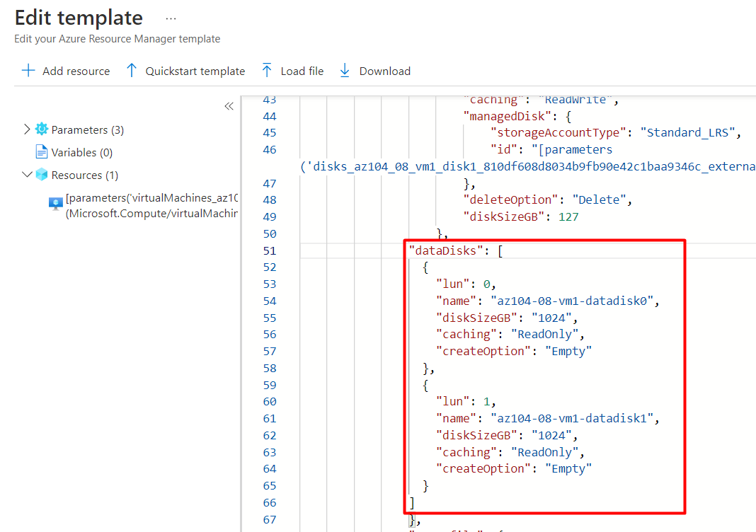The image size is (756, 532).
Task: Click the "Delete" value on line 48
Action: point(600,199)
